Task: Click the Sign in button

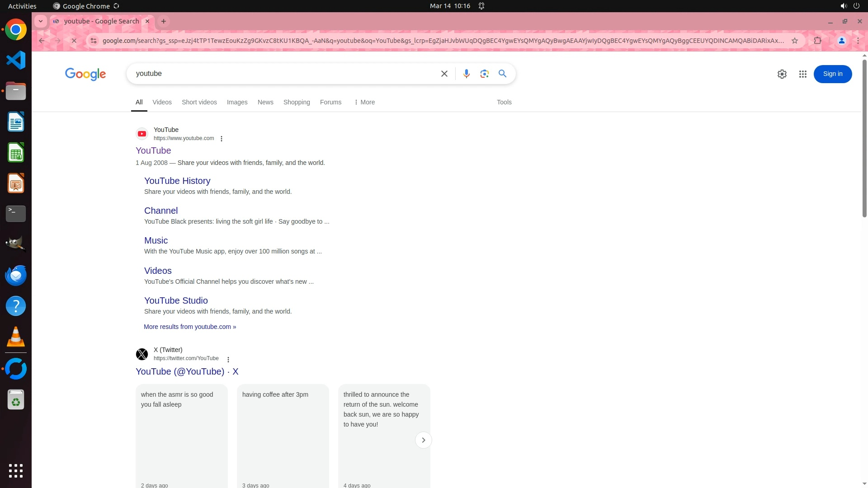Action: click(x=832, y=74)
